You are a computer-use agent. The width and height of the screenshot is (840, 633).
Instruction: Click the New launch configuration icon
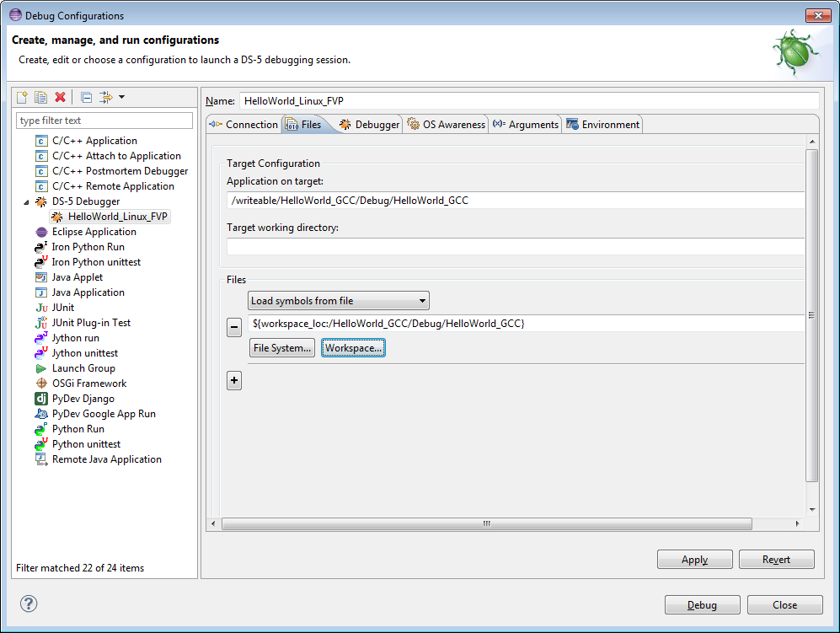(23, 97)
